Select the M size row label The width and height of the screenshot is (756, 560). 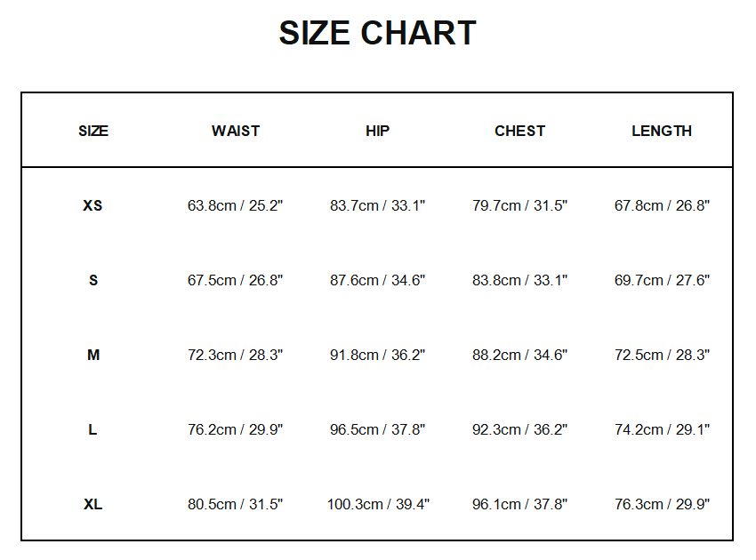tap(93, 355)
